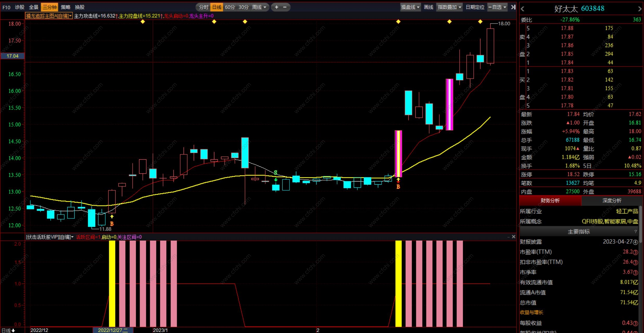Viewport: 644px width, 333px height.
Task: Switch to the 深度分析 tab
Action: tap(612, 200)
